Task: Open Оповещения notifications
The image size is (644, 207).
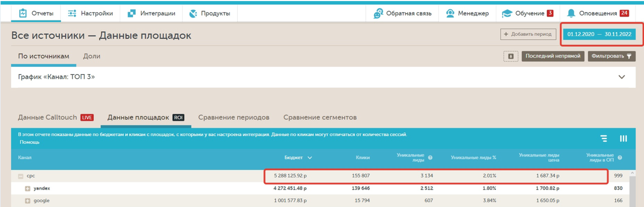Action: pyautogui.click(x=598, y=13)
